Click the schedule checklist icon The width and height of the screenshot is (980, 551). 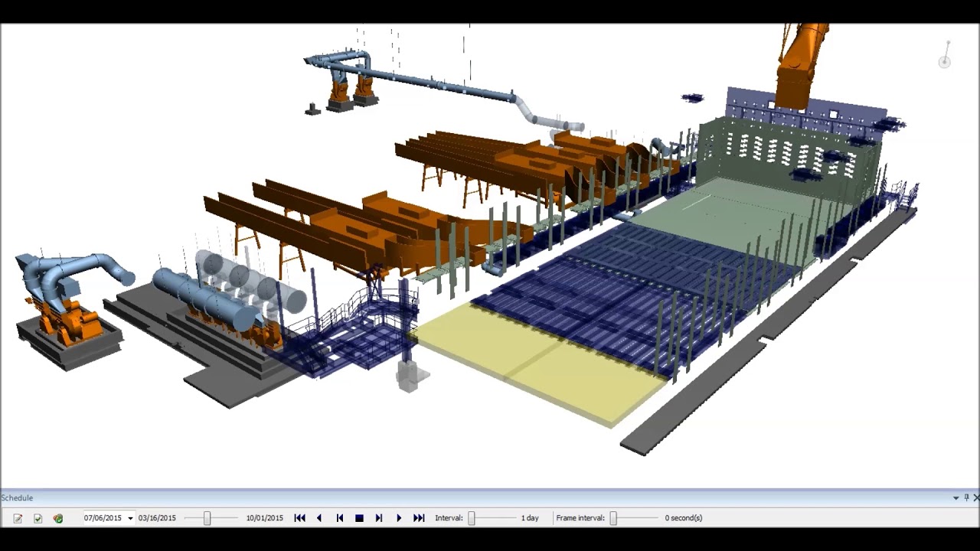[38, 518]
